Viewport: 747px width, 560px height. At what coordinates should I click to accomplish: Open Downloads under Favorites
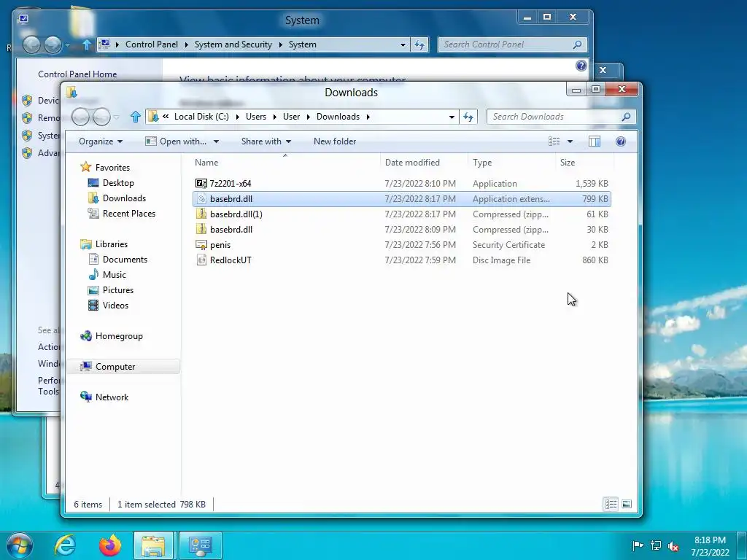click(124, 198)
